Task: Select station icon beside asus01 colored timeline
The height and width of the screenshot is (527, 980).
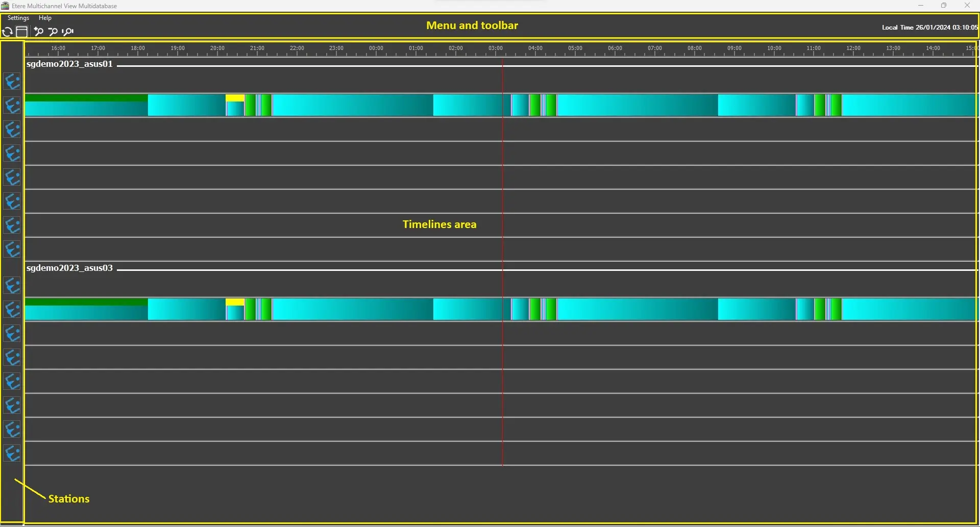Action: click(12, 105)
